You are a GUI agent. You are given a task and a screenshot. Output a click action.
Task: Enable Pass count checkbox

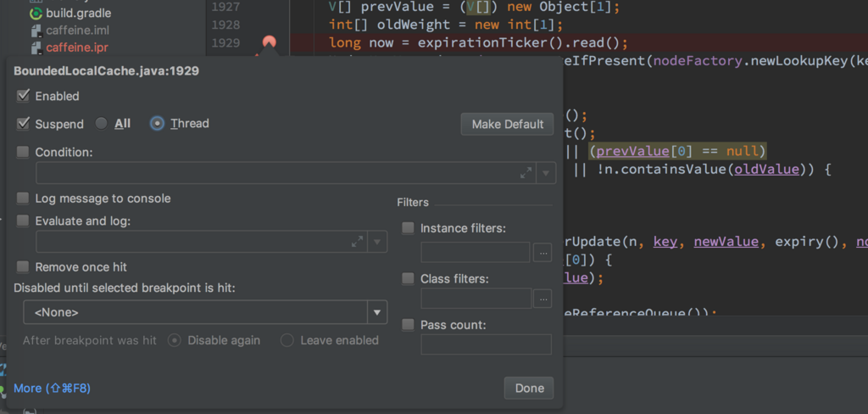coord(408,325)
